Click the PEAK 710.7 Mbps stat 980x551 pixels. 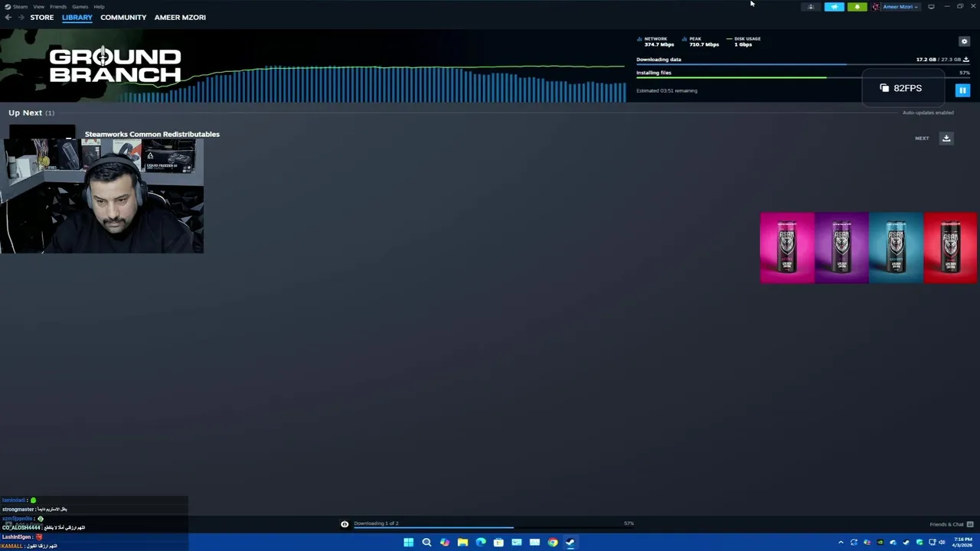click(701, 41)
